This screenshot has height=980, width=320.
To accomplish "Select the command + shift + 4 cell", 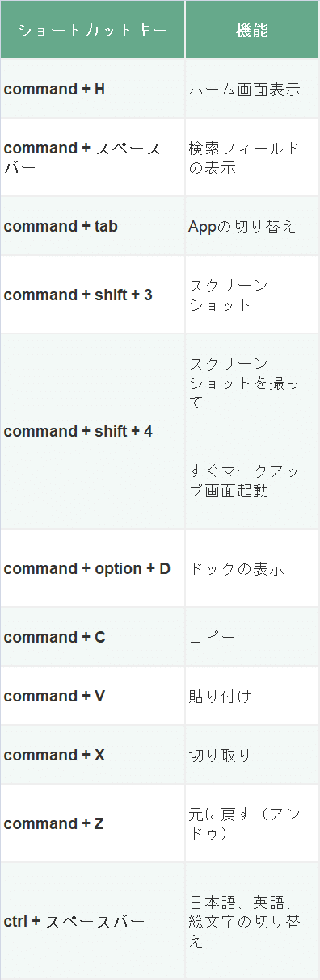I will coord(92,431).
